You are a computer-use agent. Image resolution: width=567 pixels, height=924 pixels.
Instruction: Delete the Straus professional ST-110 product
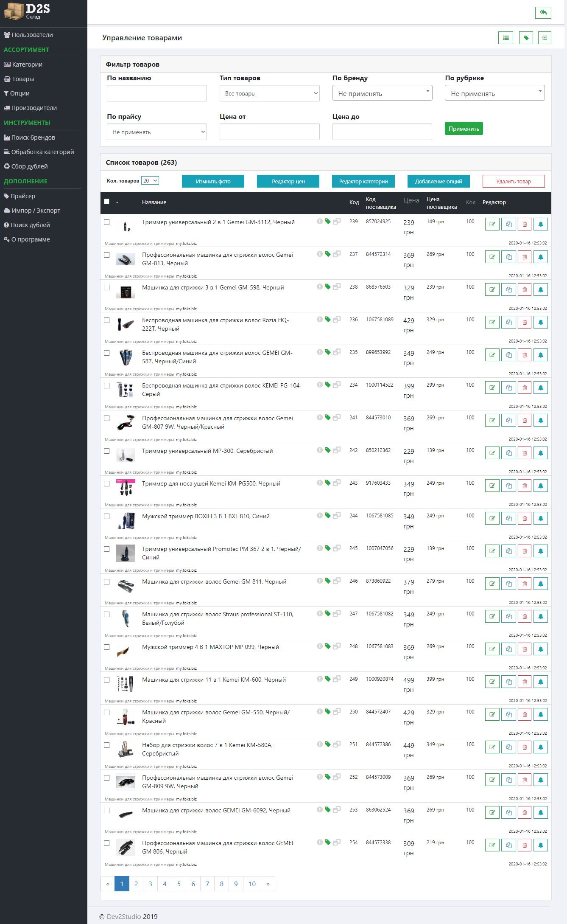pyautogui.click(x=525, y=617)
